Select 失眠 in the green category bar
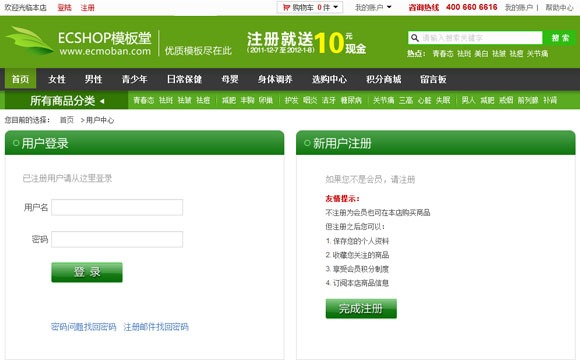 tap(443, 100)
